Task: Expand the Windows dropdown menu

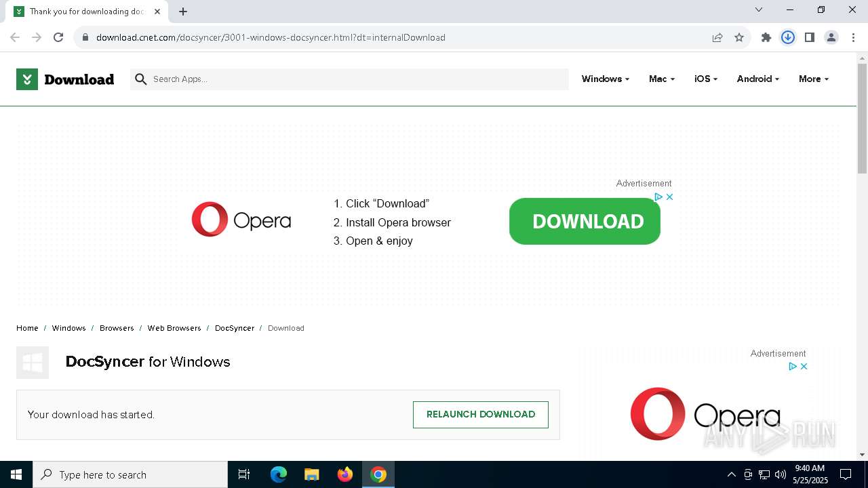Action: [606, 79]
